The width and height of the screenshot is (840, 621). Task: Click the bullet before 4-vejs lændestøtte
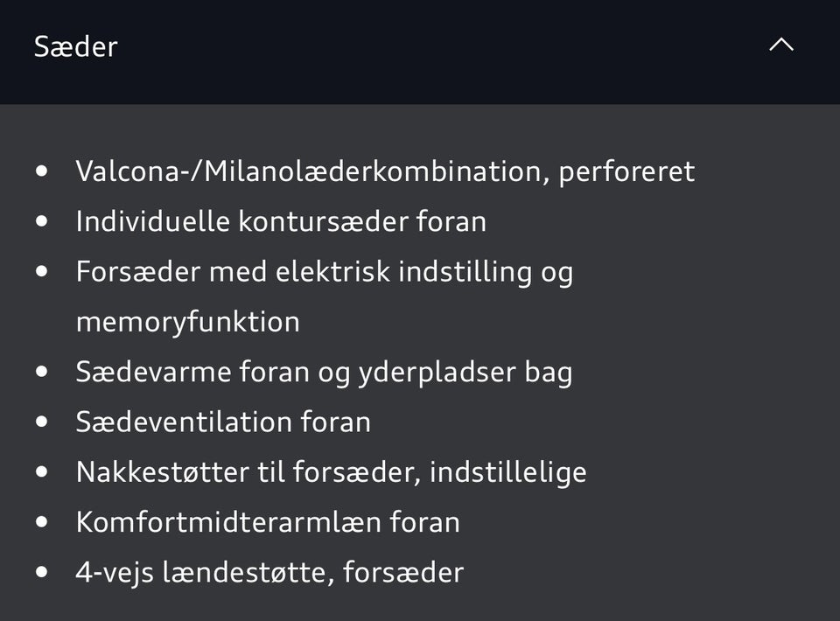click(43, 573)
